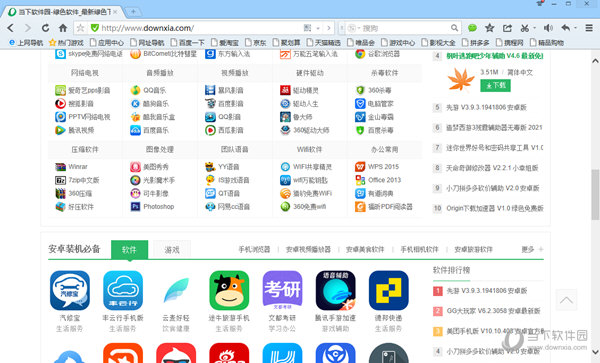Open the 途牛旅游 cow app icon
This screenshot has width=600, height=363.
(x=229, y=290)
